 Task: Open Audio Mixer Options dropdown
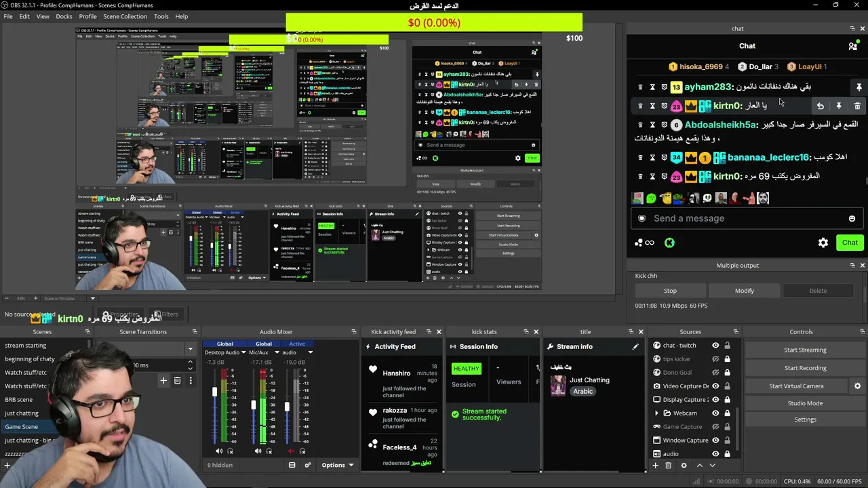click(338, 466)
